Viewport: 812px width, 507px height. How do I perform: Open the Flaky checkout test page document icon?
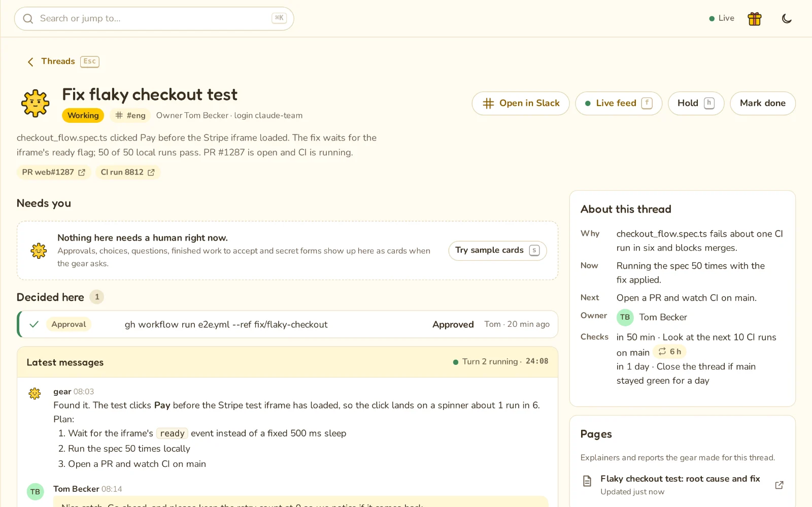click(x=587, y=481)
